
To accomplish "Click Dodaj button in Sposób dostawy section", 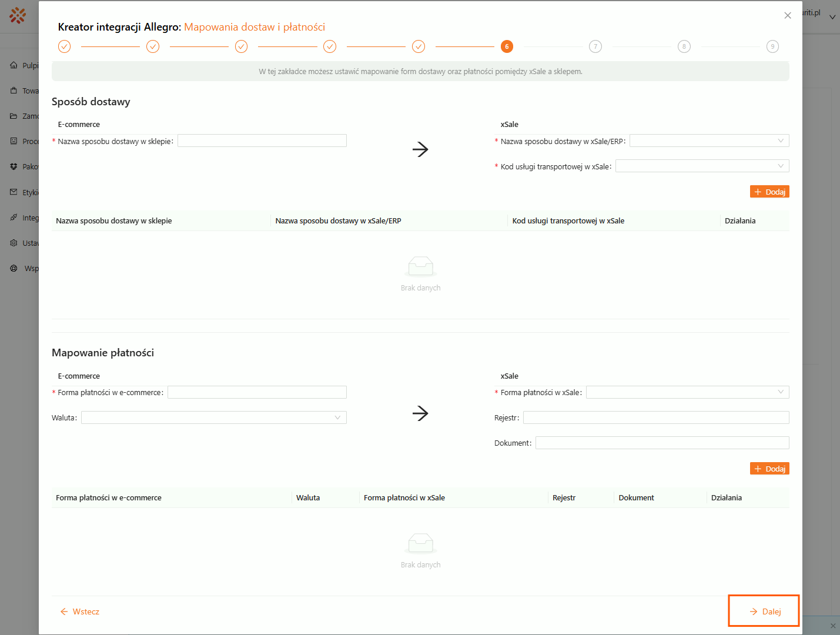I will (769, 192).
